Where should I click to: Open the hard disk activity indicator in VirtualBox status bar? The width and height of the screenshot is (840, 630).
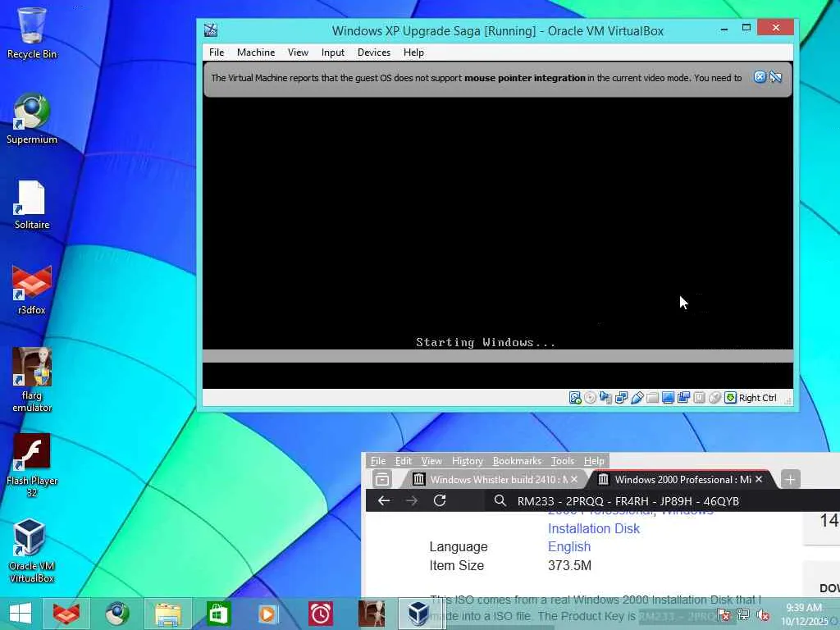(x=575, y=398)
